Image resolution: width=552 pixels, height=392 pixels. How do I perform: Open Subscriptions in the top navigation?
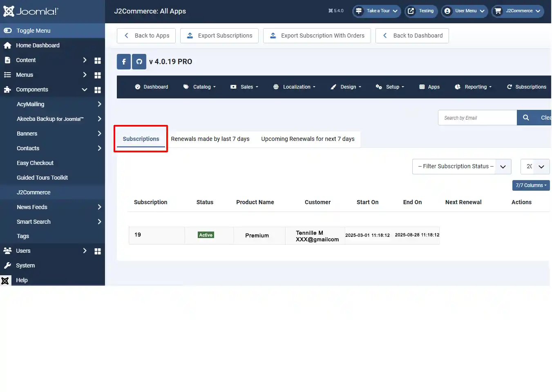click(527, 87)
